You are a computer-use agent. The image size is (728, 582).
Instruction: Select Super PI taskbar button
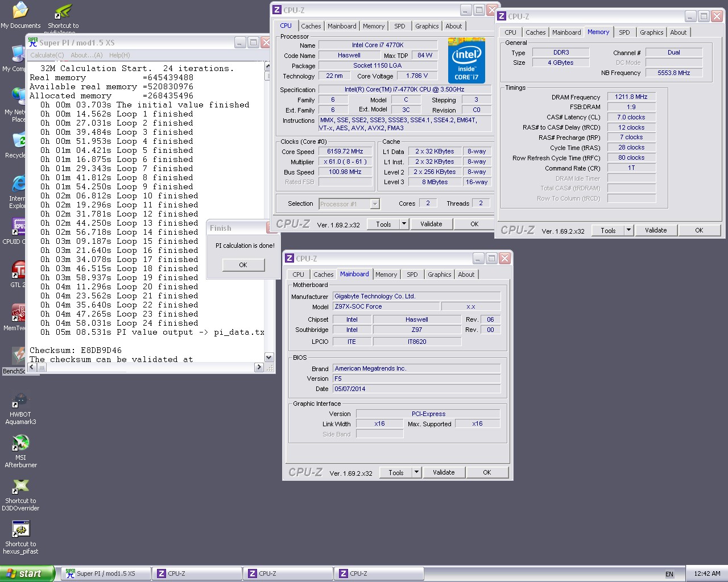coord(106,574)
